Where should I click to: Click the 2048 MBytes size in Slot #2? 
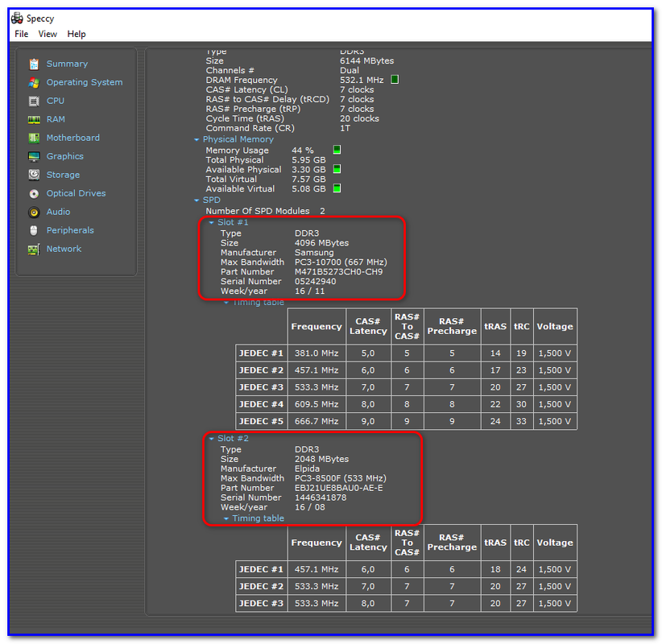[321, 459]
